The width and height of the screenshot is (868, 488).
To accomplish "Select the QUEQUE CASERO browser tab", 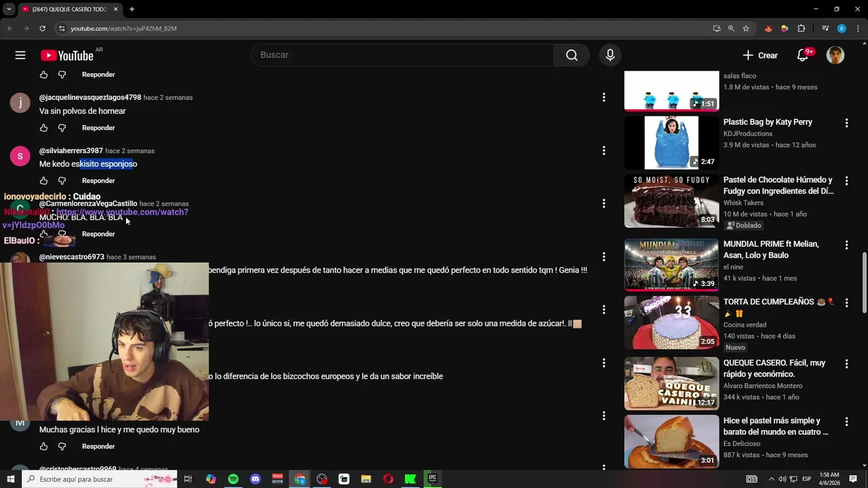I will click(68, 9).
